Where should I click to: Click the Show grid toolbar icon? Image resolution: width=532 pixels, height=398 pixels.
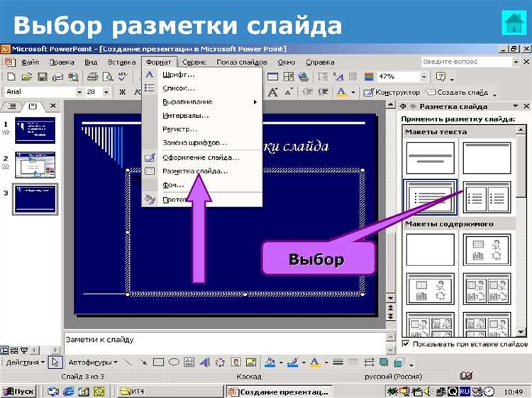tap(353, 77)
